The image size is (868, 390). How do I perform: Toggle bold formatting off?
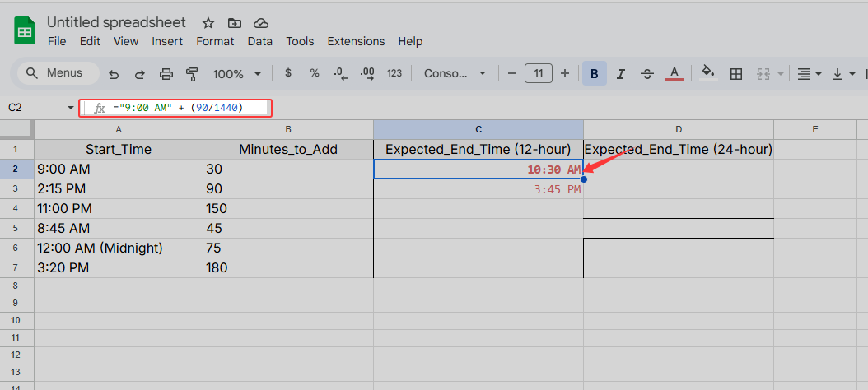point(594,74)
